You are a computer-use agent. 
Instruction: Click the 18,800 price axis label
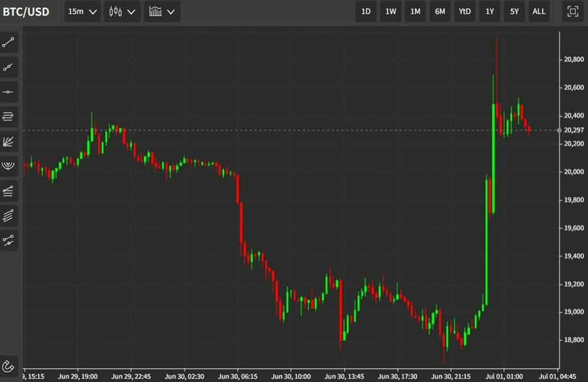point(574,340)
